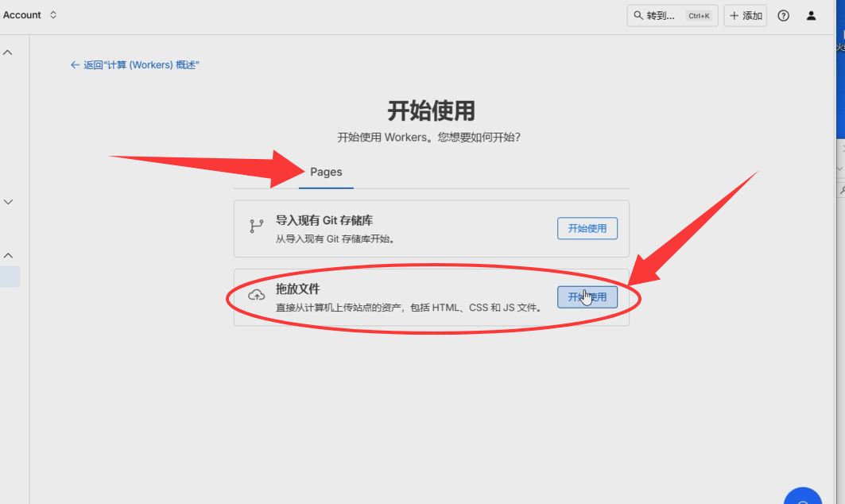Click the magnifier icon in search box
Image resolution: width=845 pixels, height=504 pixels.
click(638, 16)
